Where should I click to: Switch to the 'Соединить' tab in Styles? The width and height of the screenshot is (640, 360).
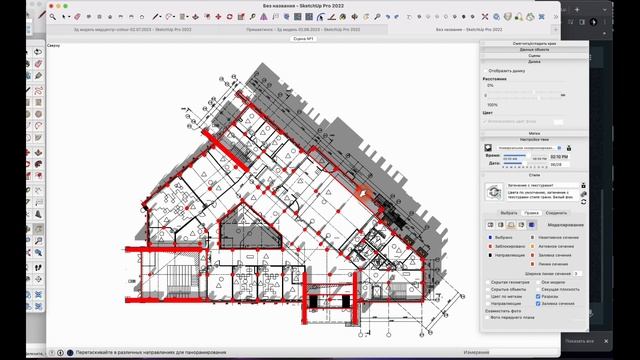pyautogui.click(x=556, y=213)
